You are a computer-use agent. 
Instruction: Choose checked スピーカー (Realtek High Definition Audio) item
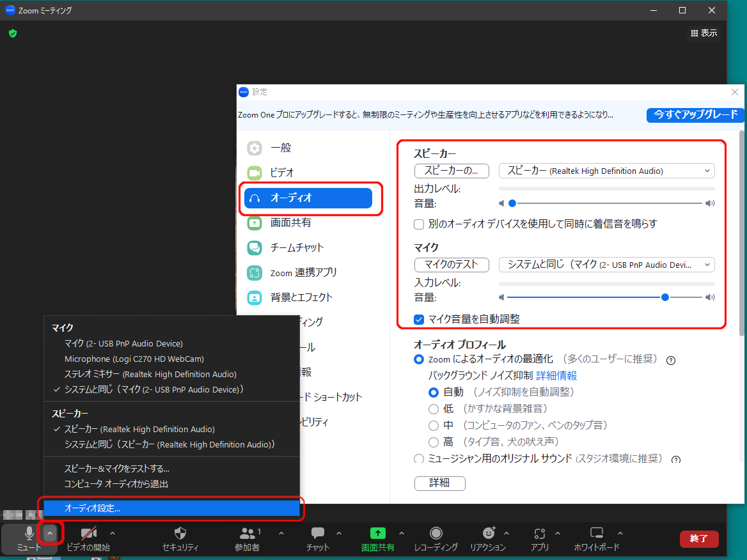point(171,429)
